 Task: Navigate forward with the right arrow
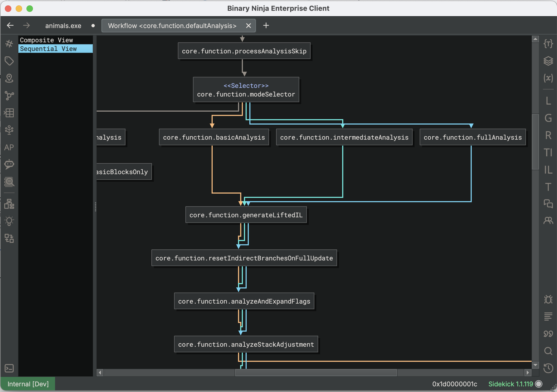tap(26, 26)
